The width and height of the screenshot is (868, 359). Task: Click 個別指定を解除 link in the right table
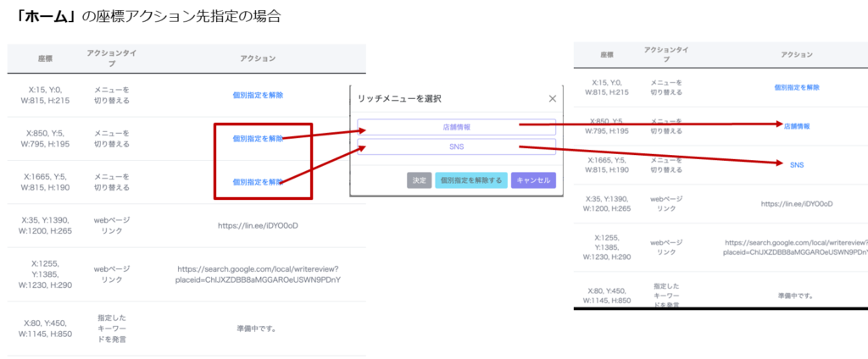[797, 87]
